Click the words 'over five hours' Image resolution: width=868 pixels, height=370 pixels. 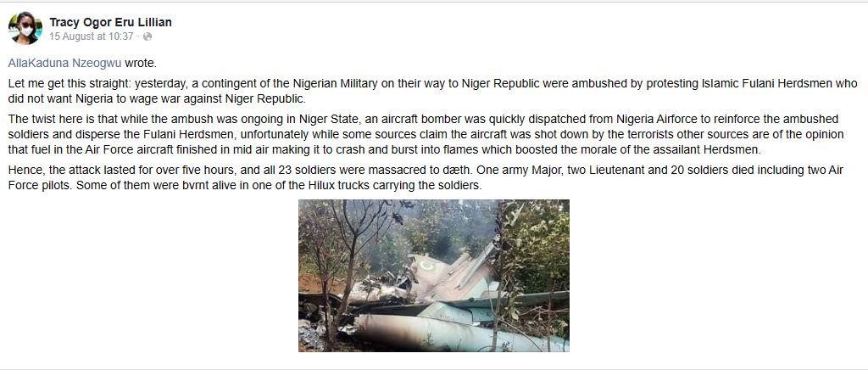point(198,171)
